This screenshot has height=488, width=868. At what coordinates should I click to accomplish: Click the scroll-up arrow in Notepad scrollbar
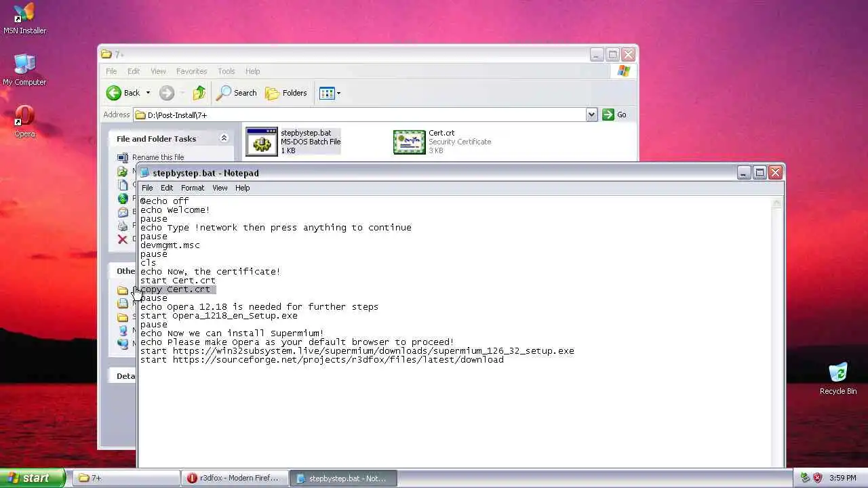(x=777, y=202)
